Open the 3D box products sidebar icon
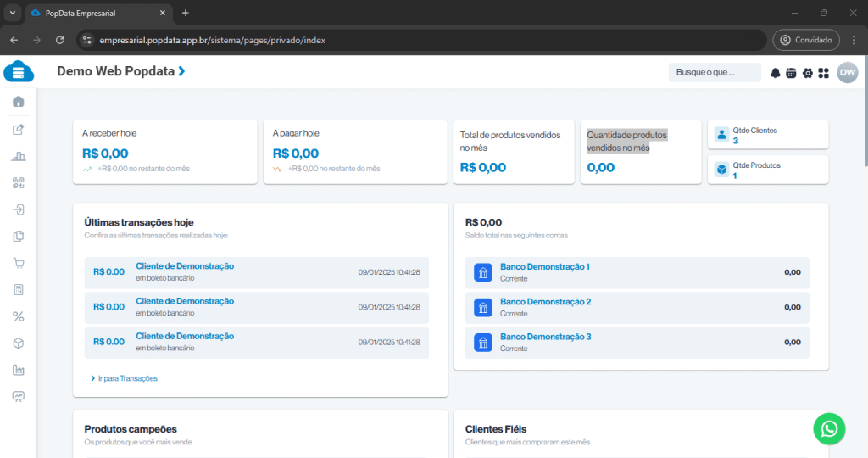 coord(18,343)
